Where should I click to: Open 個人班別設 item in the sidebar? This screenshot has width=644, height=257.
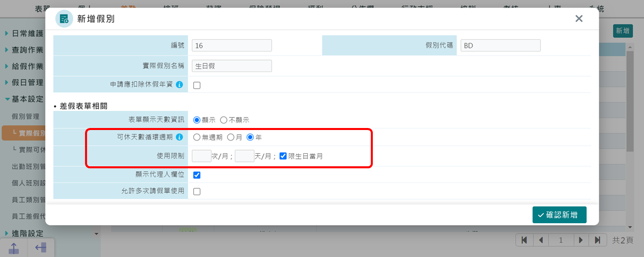click(x=28, y=183)
